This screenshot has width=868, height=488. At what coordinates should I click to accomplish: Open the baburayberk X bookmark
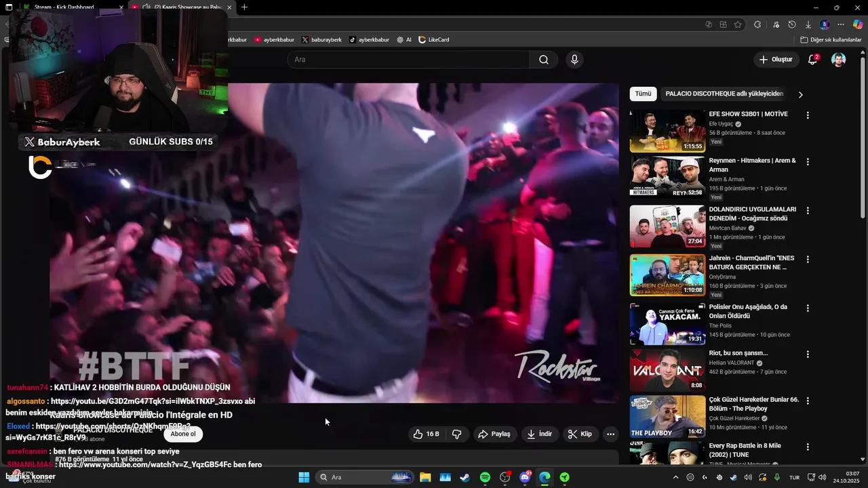pos(321,40)
